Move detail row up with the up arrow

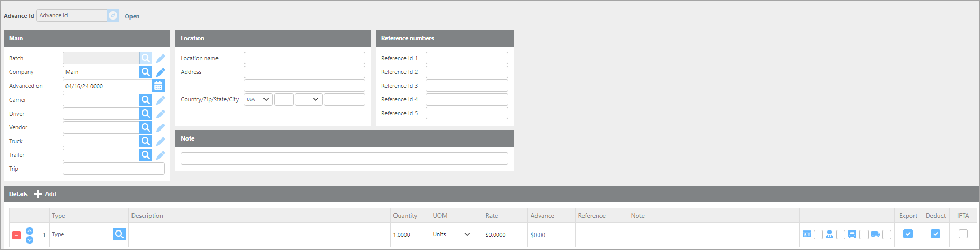(30, 230)
